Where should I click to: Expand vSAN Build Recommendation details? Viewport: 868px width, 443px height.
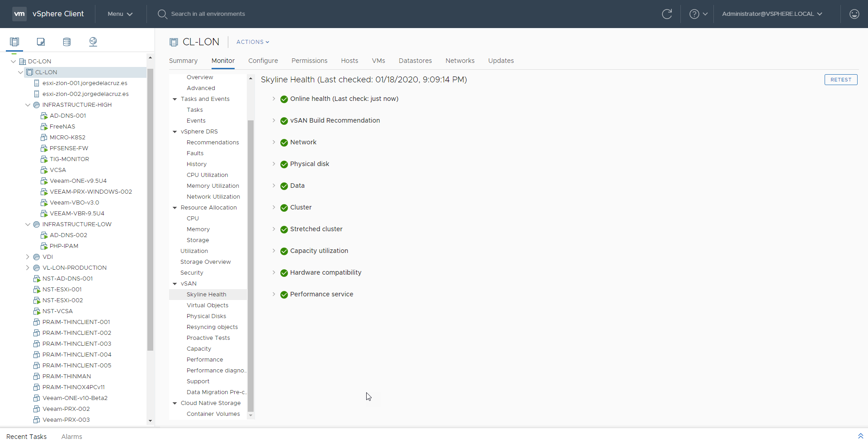click(274, 120)
